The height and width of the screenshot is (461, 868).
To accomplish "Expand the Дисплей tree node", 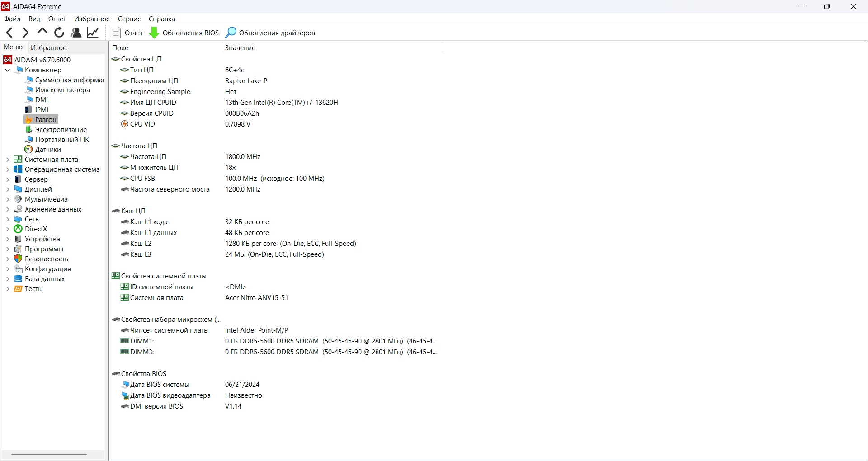I will point(8,189).
